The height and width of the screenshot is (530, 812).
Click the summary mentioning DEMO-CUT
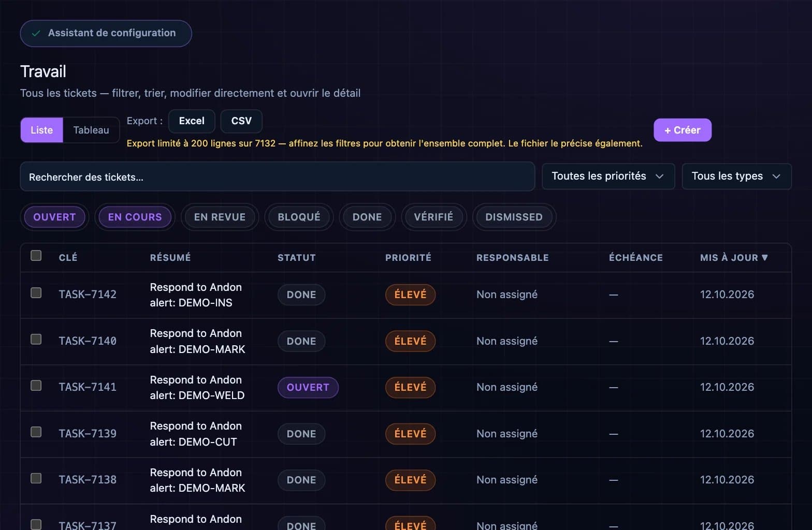(196, 434)
